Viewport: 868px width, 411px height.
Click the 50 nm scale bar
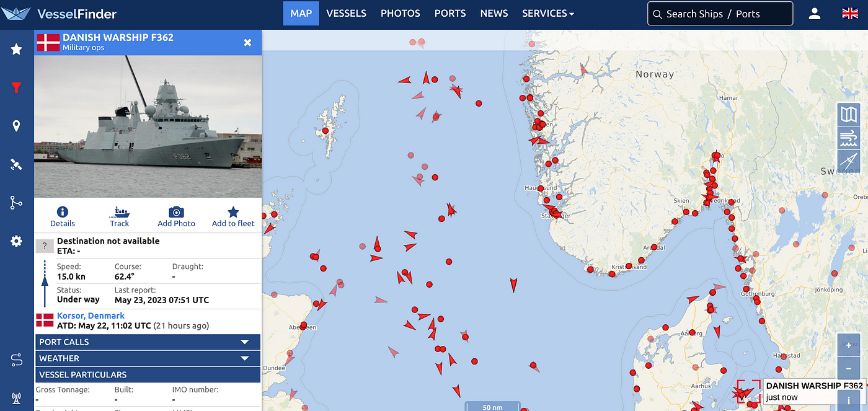click(492, 407)
